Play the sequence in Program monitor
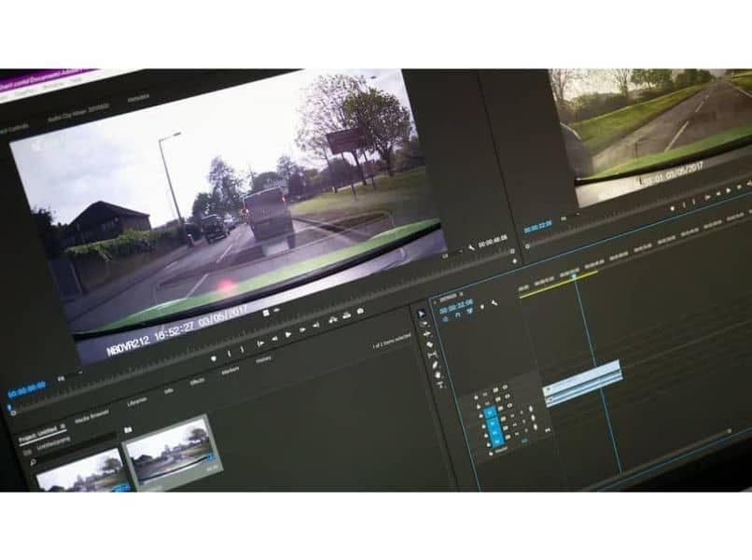752x560 pixels. pos(728,190)
